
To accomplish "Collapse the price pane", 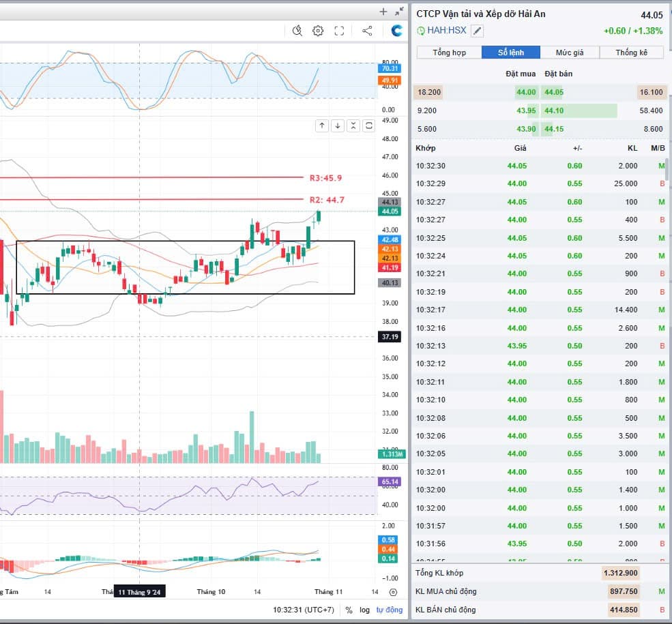I will point(353,125).
